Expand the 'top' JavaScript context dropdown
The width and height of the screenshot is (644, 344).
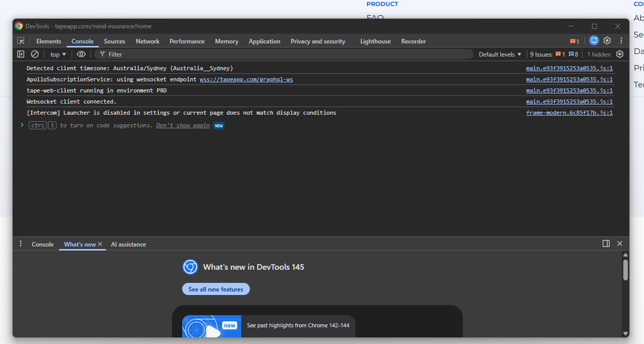[x=58, y=55]
